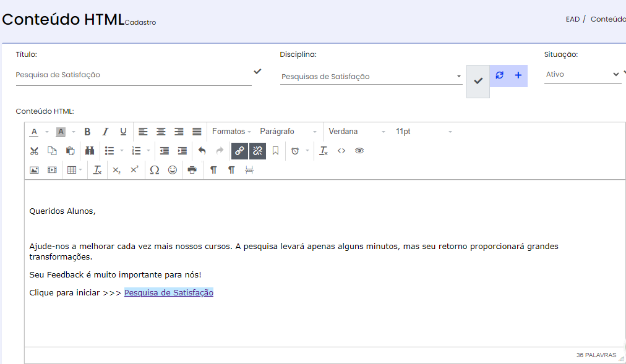Go to the EAD breadcrumb

click(573, 19)
